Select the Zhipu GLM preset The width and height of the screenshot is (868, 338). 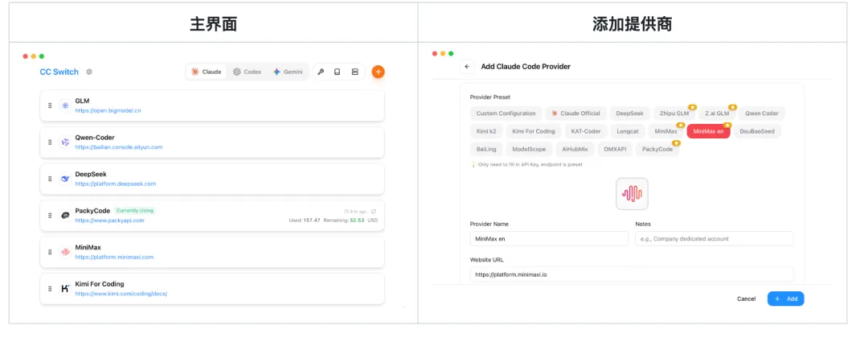tap(674, 113)
